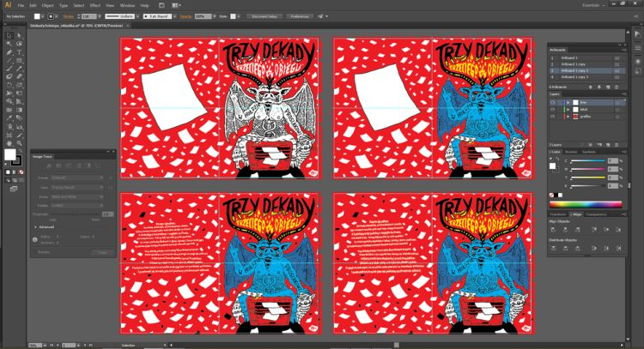
Task: Click the Preferences button
Action: [x=299, y=15]
